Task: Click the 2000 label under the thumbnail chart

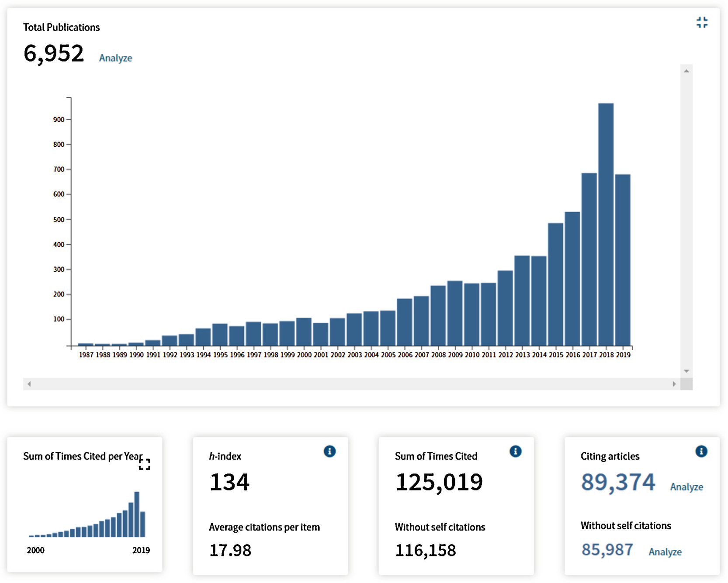Action: click(x=36, y=550)
